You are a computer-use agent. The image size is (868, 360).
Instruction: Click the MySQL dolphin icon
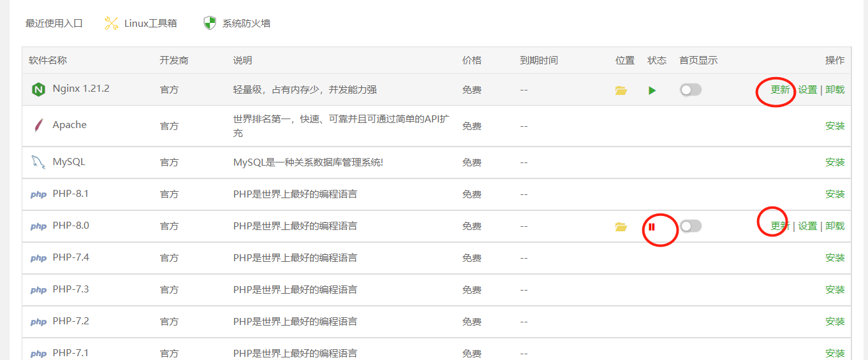38,162
